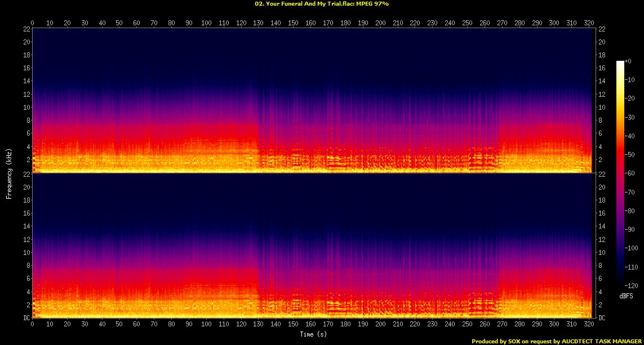Click the lower channel spectrogram at its center
The image size is (644, 345).
click(312, 246)
